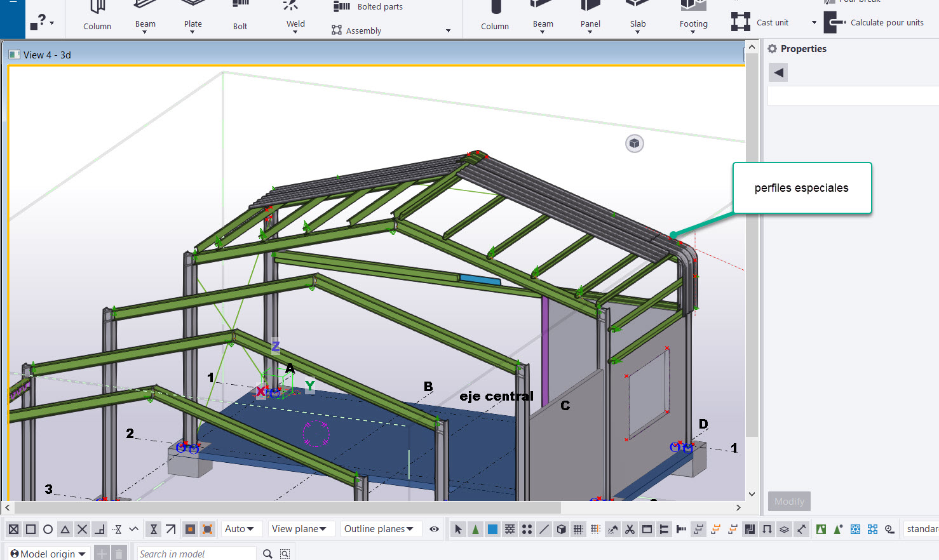Screen dimensions: 939x560
Task: Expand the dropdown arrow right of Assembly
Action: (448, 30)
